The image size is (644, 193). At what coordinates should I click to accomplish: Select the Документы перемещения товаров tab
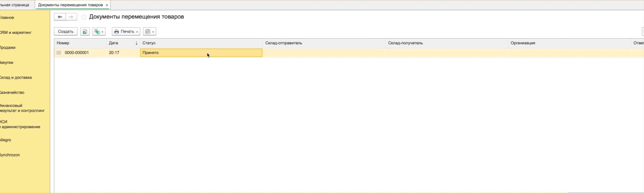(x=70, y=5)
